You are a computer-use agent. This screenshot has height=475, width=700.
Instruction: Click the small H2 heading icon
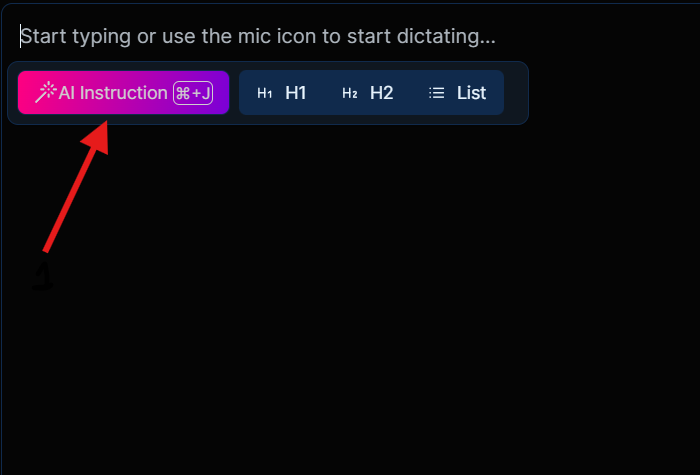[x=350, y=93]
